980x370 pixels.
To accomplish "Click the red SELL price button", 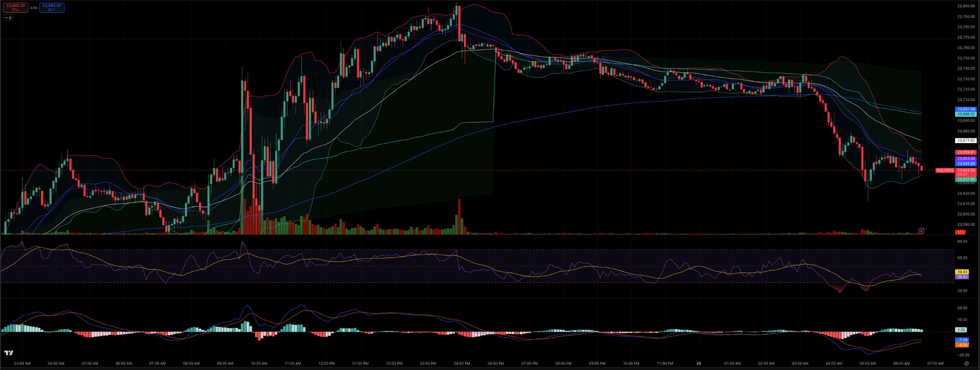I will click(x=16, y=7).
